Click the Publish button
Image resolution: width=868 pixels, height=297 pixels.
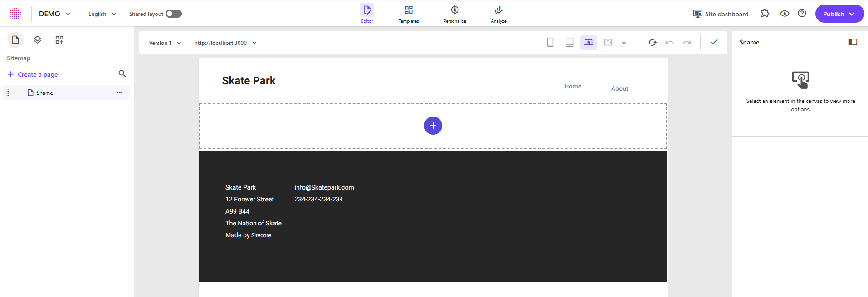tap(839, 14)
